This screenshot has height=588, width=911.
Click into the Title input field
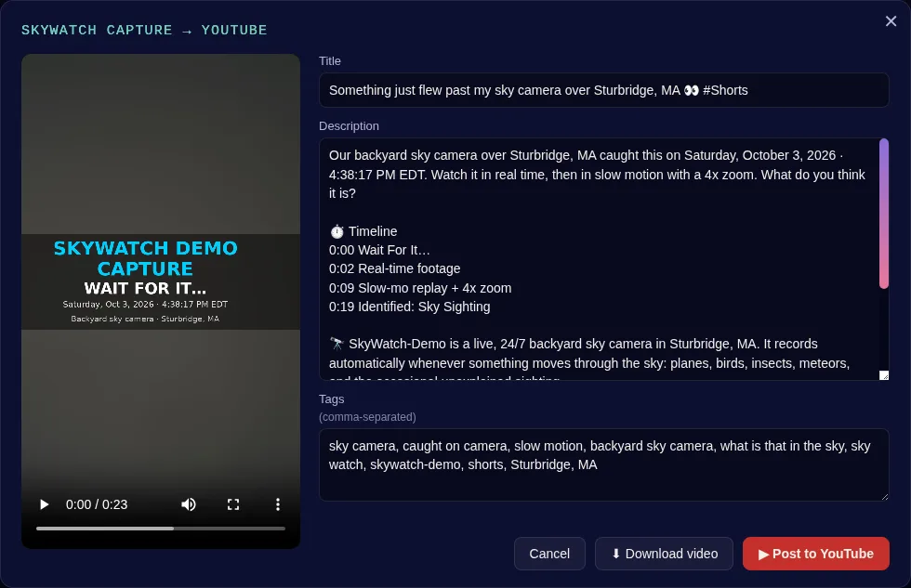pos(603,90)
